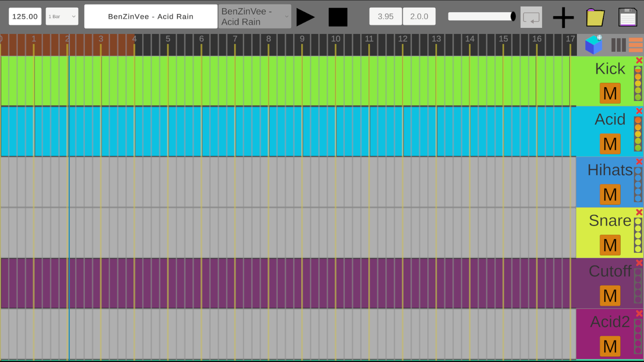Click the Acid track level meter
The width and height of the screenshot is (644, 362).
tap(638, 134)
